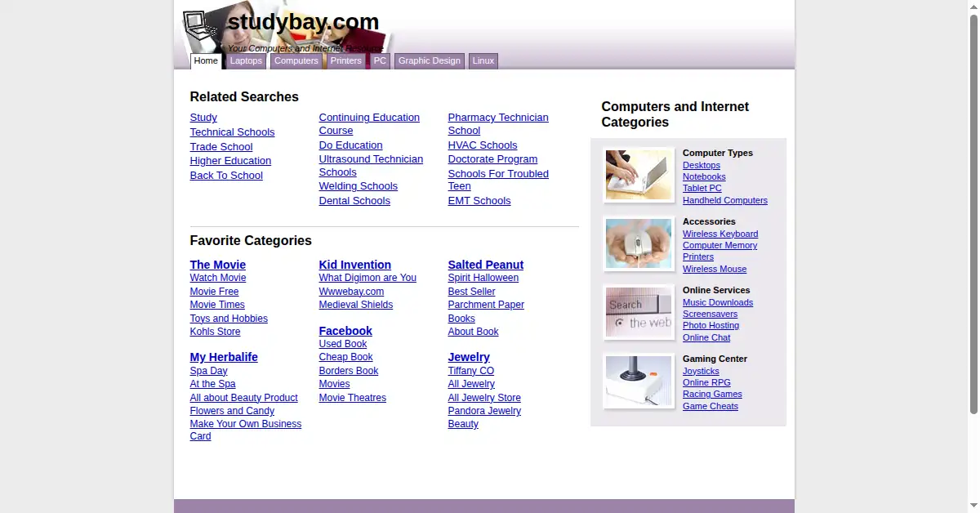
Task: Click the joystick Gaming Center thumbnail
Action: (639, 381)
